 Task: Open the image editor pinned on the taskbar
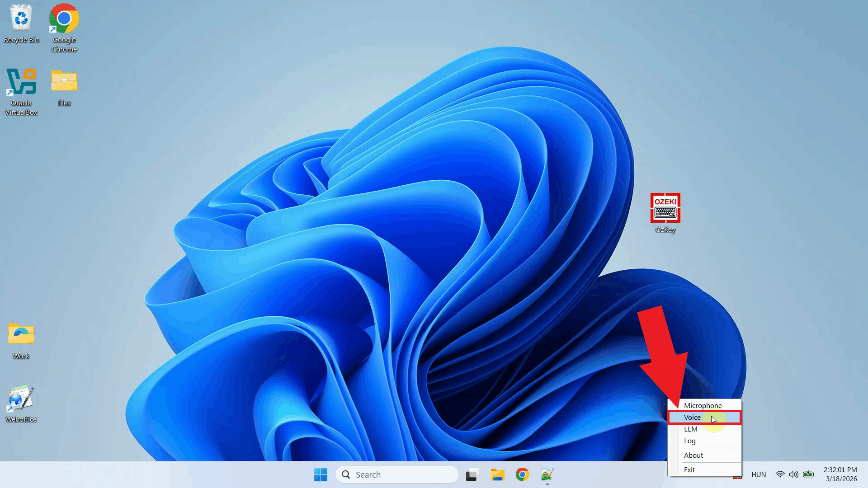coord(547,474)
